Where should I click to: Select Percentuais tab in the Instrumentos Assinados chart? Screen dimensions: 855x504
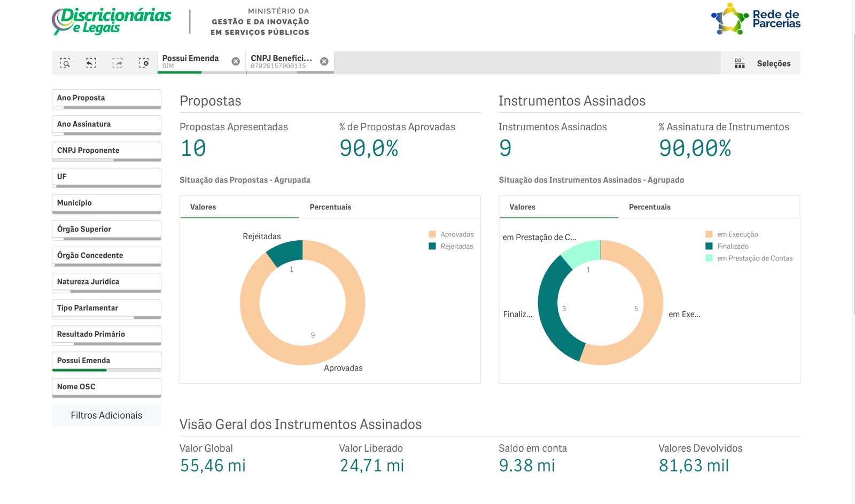pyautogui.click(x=649, y=207)
